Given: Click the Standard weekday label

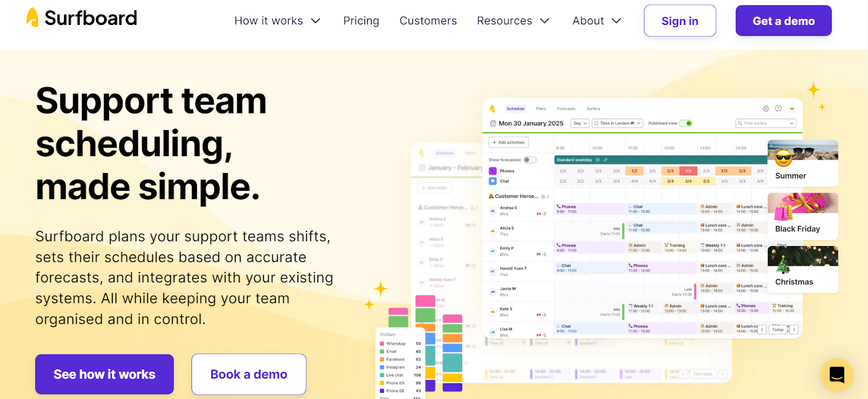Looking at the screenshot, I should (574, 160).
